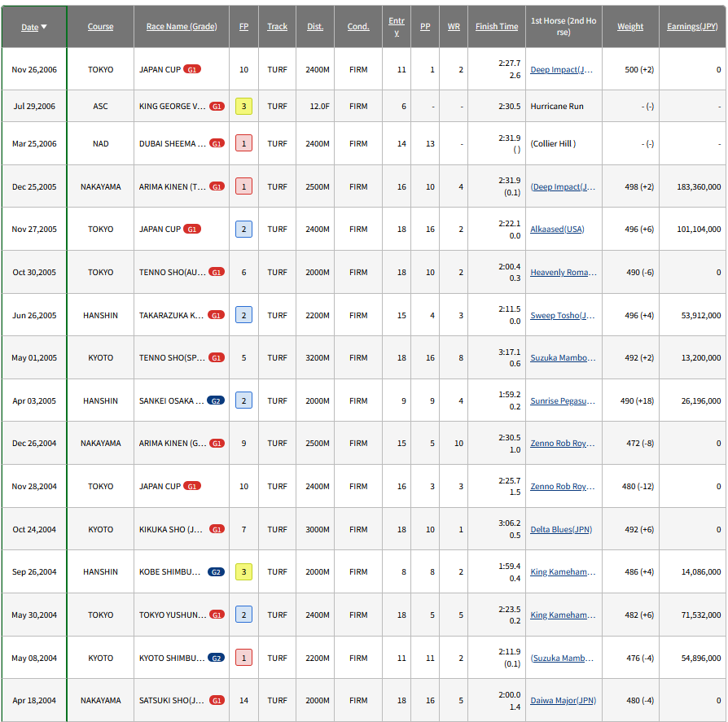Open Heavenly Romance horse link

tap(564, 273)
